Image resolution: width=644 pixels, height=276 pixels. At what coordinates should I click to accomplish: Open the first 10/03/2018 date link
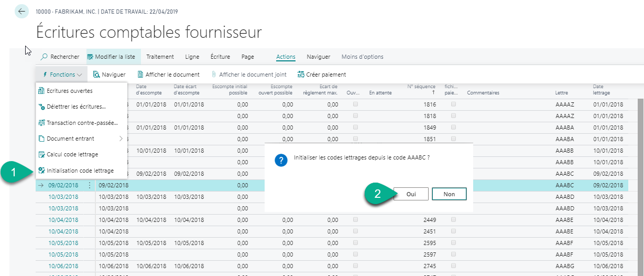[x=63, y=197]
